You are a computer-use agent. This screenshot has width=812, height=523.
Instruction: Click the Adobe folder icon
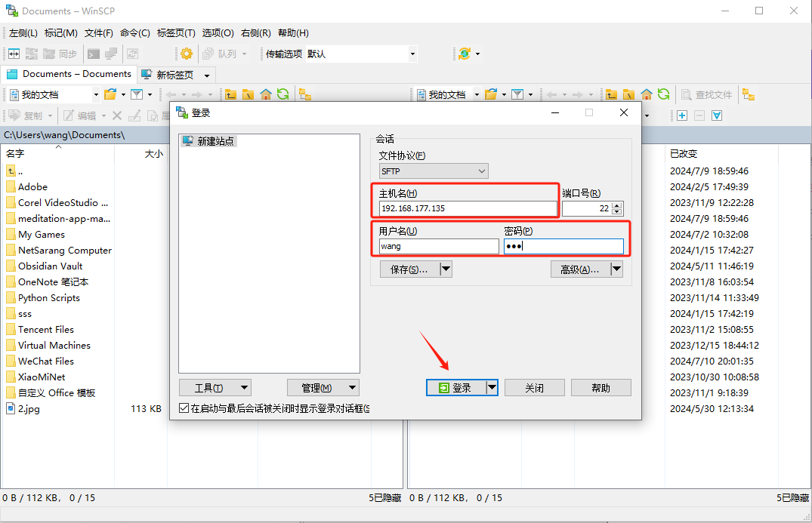[11, 186]
